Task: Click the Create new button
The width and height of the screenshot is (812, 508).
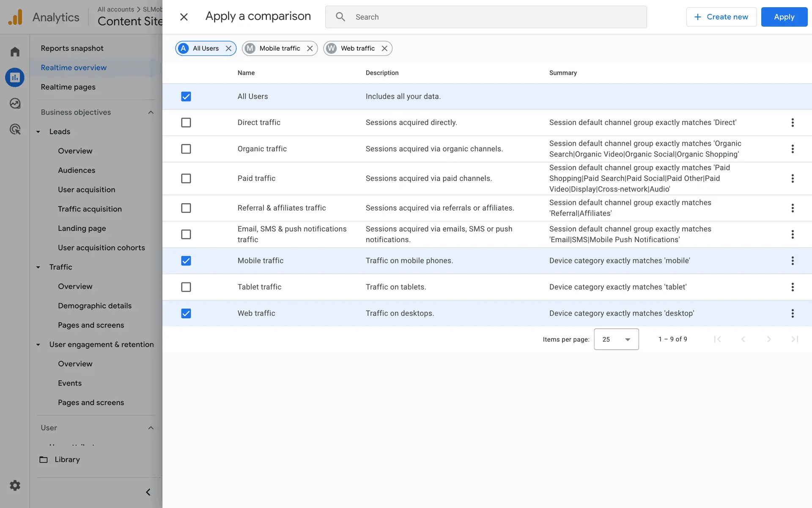Action: [x=721, y=17]
